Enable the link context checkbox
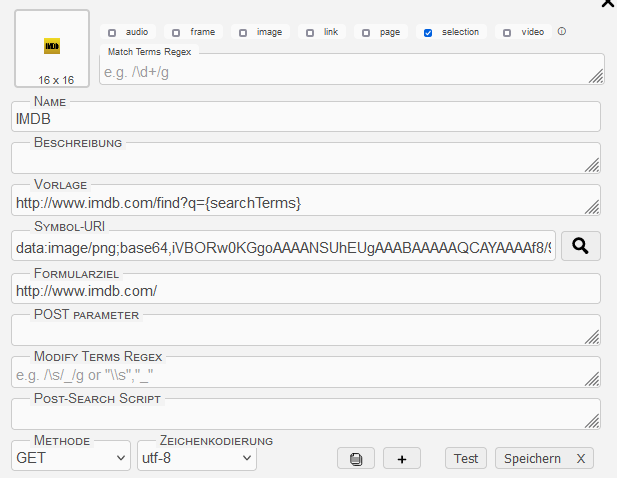This screenshot has width=617, height=478. click(x=310, y=33)
